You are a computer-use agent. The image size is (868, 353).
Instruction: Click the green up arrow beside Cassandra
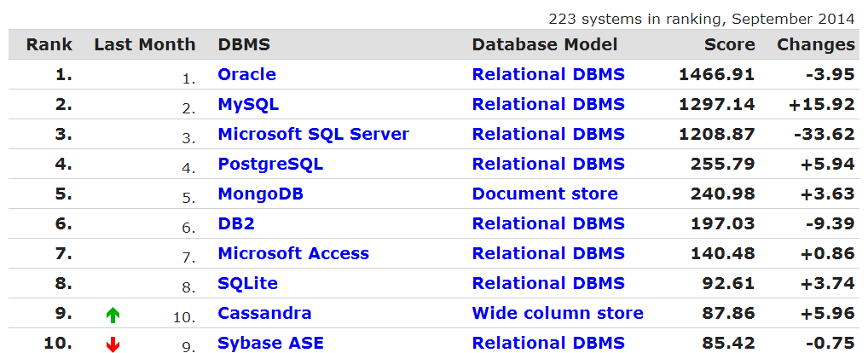[113, 315]
